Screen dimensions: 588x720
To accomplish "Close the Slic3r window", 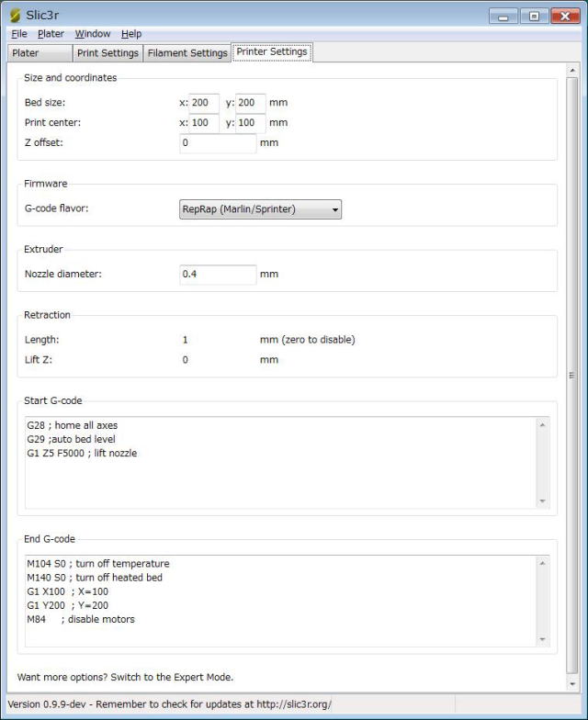I will (x=566, y=17).
